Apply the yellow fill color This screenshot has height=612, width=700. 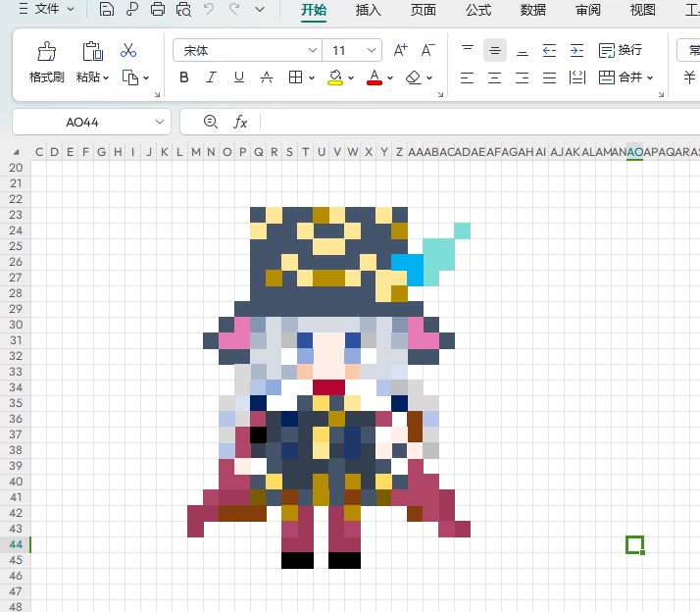335,77
